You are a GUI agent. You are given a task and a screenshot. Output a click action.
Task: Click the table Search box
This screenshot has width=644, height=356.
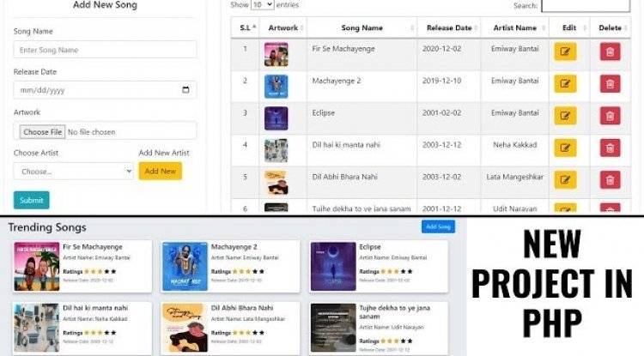pyautogui.click(x=586, y=5)
